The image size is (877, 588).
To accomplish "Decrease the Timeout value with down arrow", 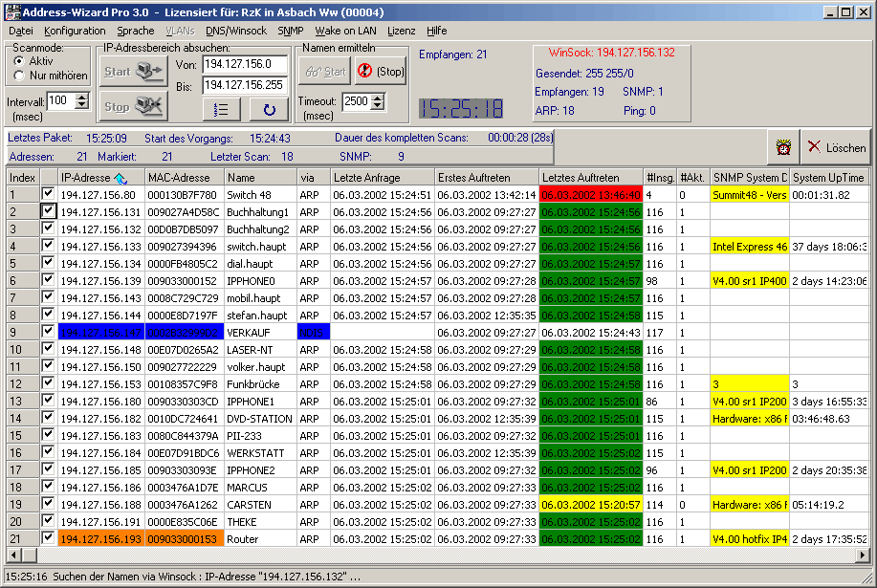I will pyautogui.click(x=378, y=105).
